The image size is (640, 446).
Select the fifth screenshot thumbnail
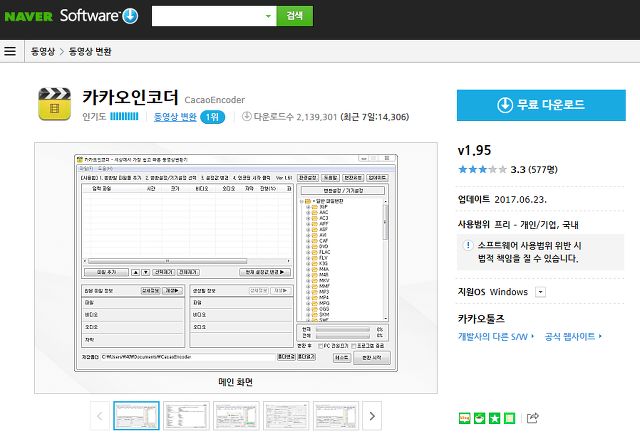click(336, 416)
